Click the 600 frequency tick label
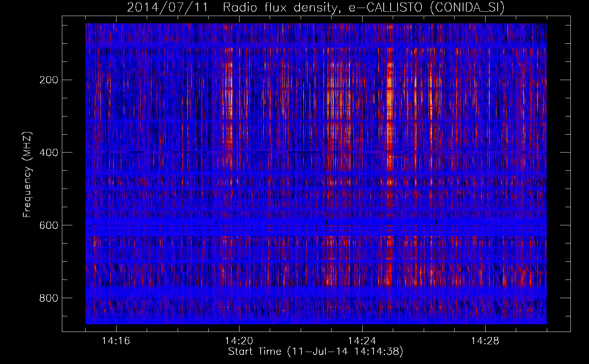Viewport: 589px width, 364px height. [49, 225]
